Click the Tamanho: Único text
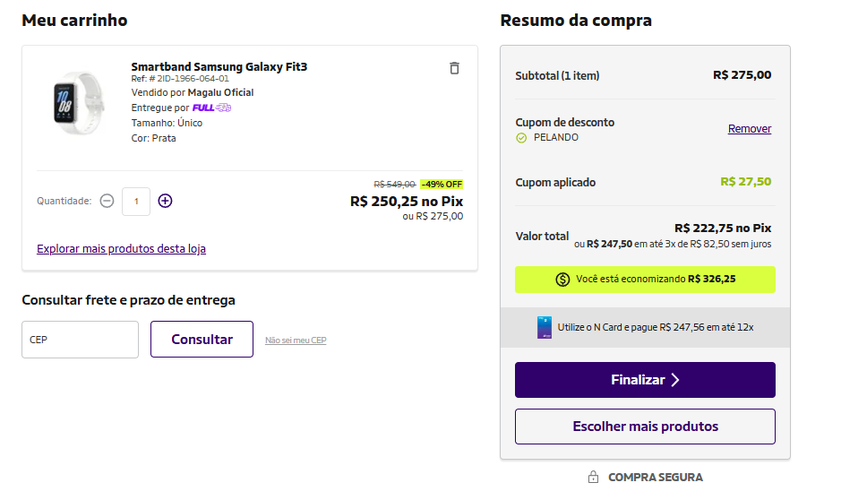The image size is (841, 500). tap(167, 123)
